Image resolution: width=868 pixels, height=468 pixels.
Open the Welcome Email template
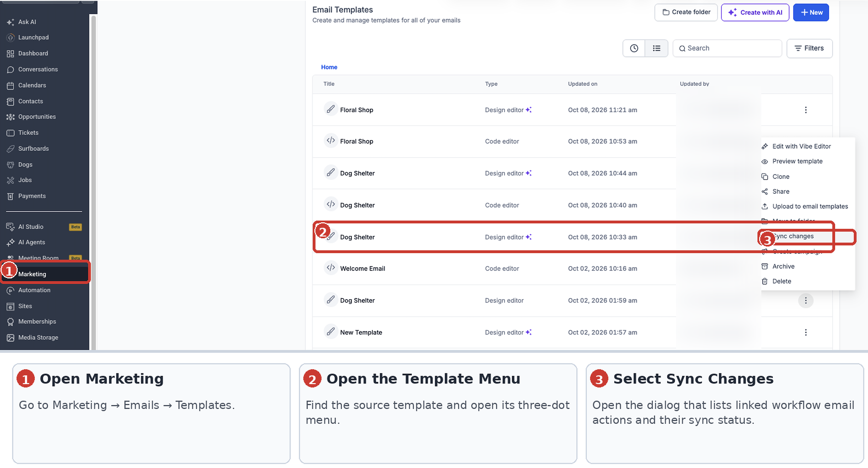click(x=362, y=268)
